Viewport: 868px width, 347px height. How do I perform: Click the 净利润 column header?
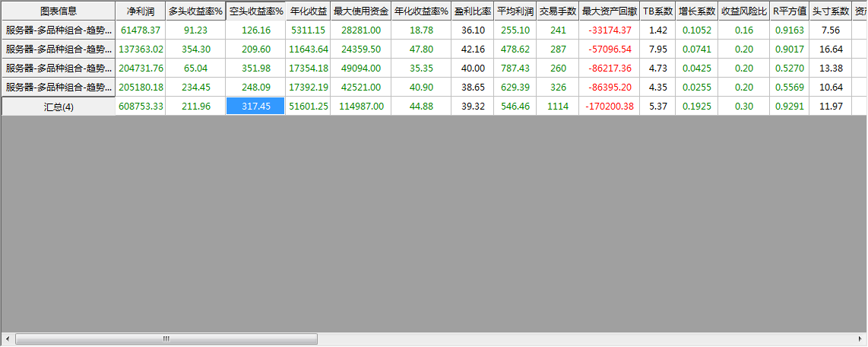(141, 11)
